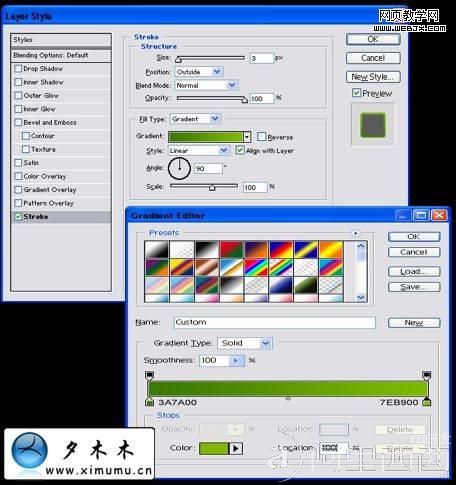
Task: Choose the rainbow spectrum gradient preset
Action: click(x=256, y=267)
